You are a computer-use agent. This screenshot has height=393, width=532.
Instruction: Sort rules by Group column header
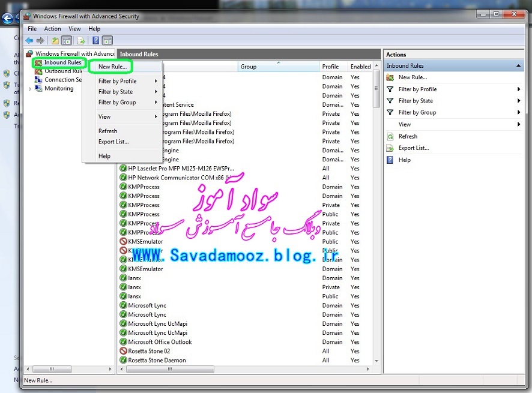click(x=278, y=67)
